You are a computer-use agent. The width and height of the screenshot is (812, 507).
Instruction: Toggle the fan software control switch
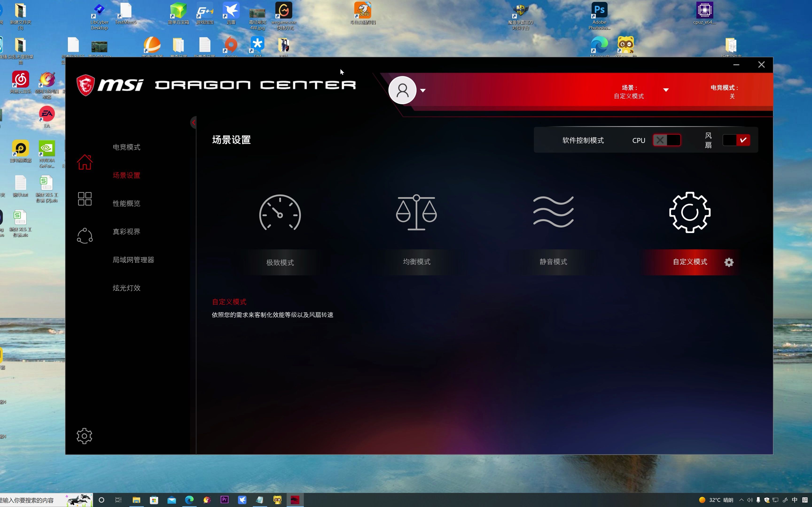tap(736, 140)
